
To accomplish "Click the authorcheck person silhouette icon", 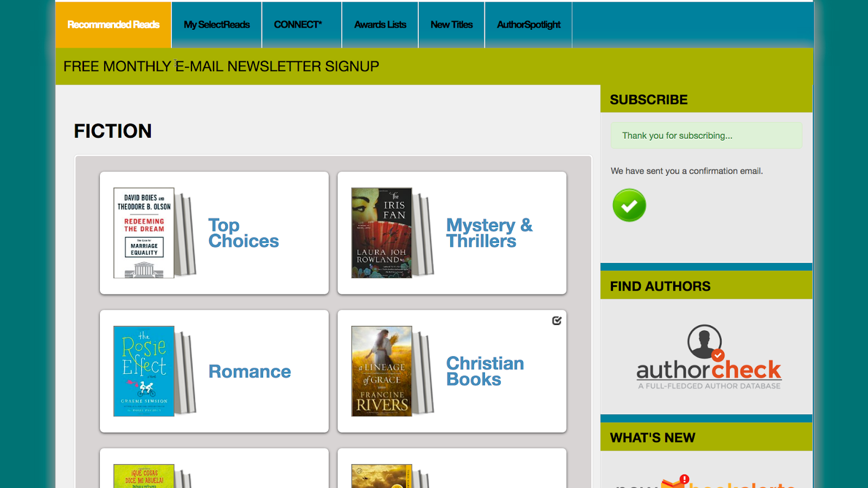I will [705, 342].
